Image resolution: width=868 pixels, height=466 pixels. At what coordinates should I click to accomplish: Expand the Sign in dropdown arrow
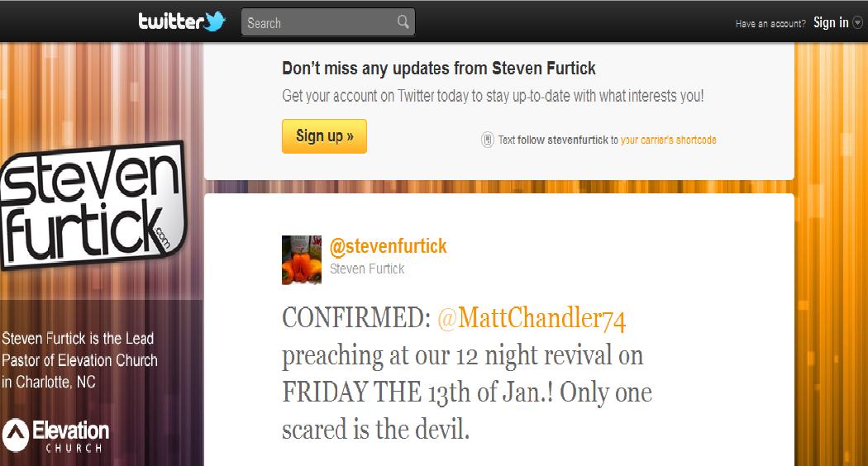[x=857, y=22]
